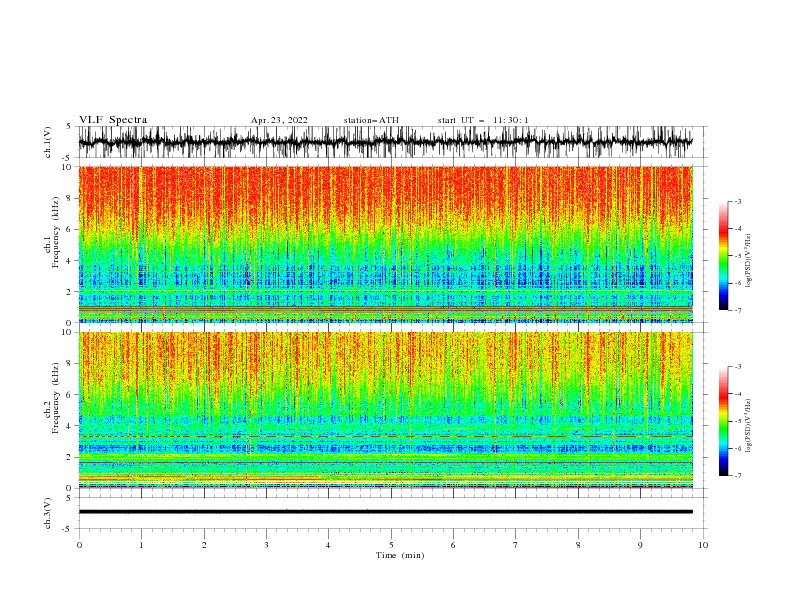Click time-axis tick label "7"
This screenshot has height=612, width=792.
pyautogui.click(x=516, y=545)
